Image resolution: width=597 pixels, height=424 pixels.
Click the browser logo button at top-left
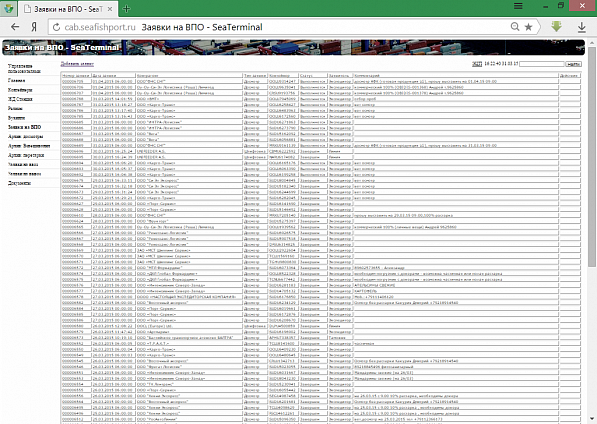point(8,8)
